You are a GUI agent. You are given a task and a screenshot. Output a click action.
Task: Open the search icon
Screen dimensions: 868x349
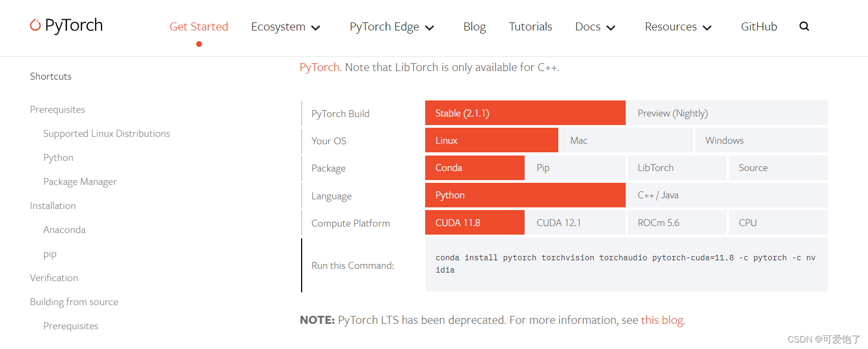[x=804, y=26]
